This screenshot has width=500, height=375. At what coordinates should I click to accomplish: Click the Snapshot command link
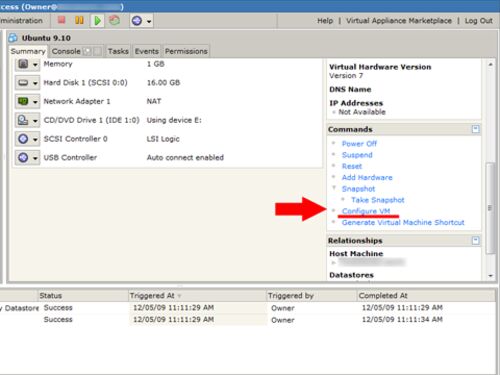[x=358, y=189]
